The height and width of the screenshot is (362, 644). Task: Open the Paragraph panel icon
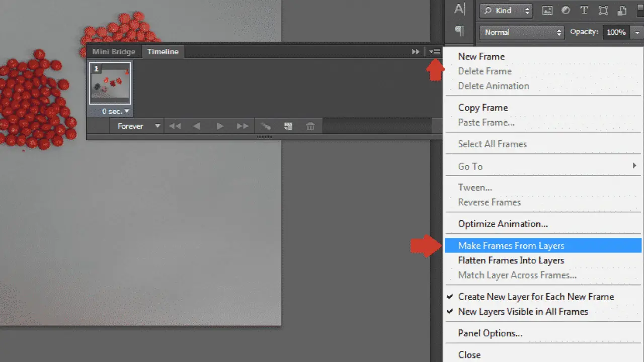tap(459, 31)
